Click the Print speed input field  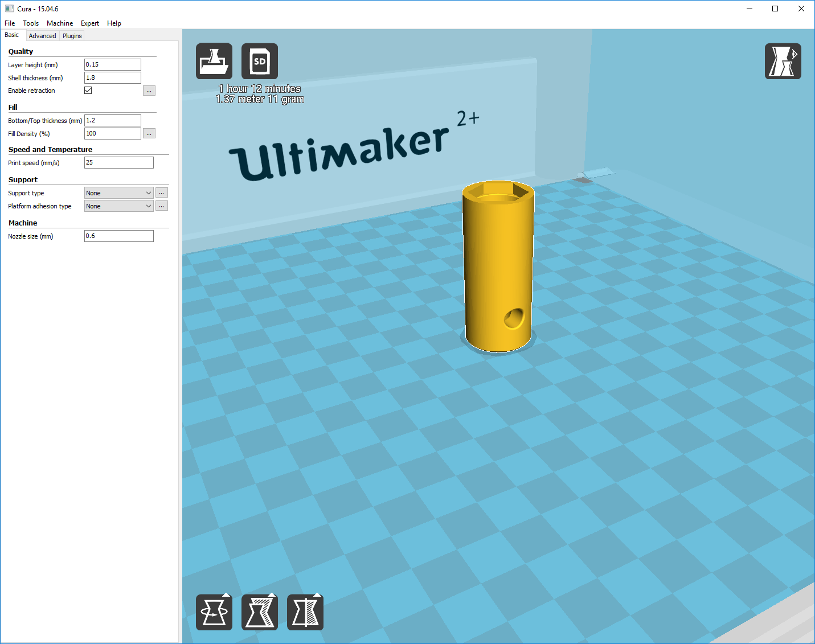(119, 163)
